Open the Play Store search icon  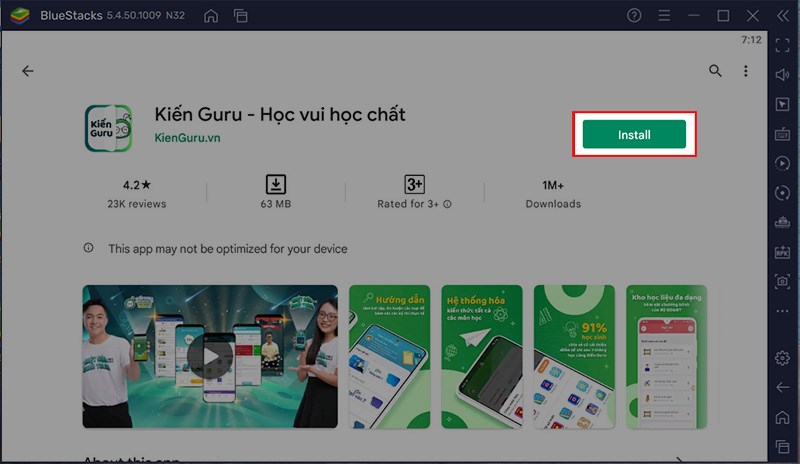coord(715,71)
